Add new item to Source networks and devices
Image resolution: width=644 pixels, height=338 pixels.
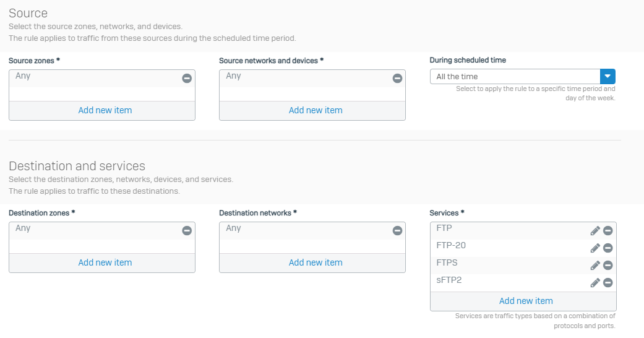tap(316, 110)
